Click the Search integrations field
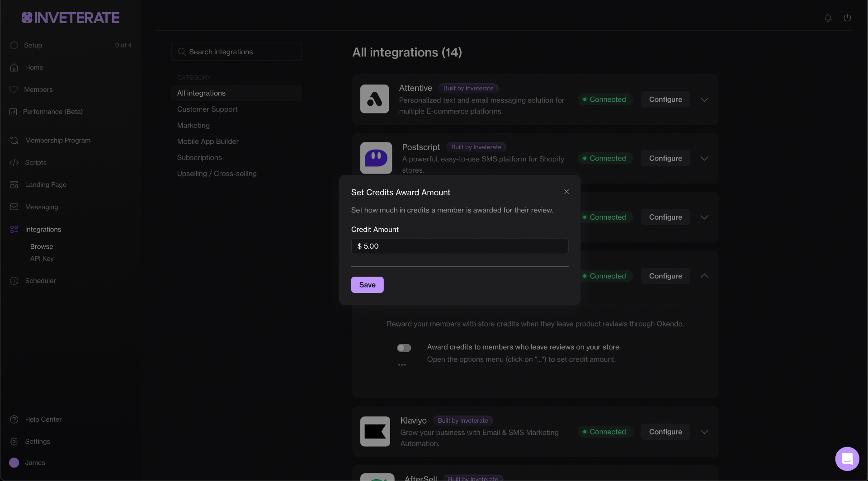The height and width of the screenshot is (481, 868). pyautogui.click(x=236, y=52)
